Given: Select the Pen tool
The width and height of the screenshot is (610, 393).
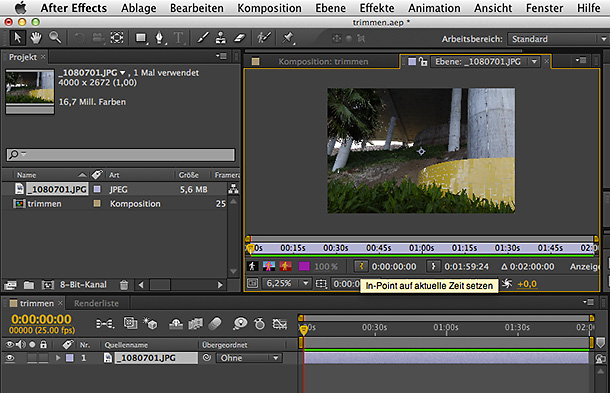Looking at the screenshot, I should [160, 38].
